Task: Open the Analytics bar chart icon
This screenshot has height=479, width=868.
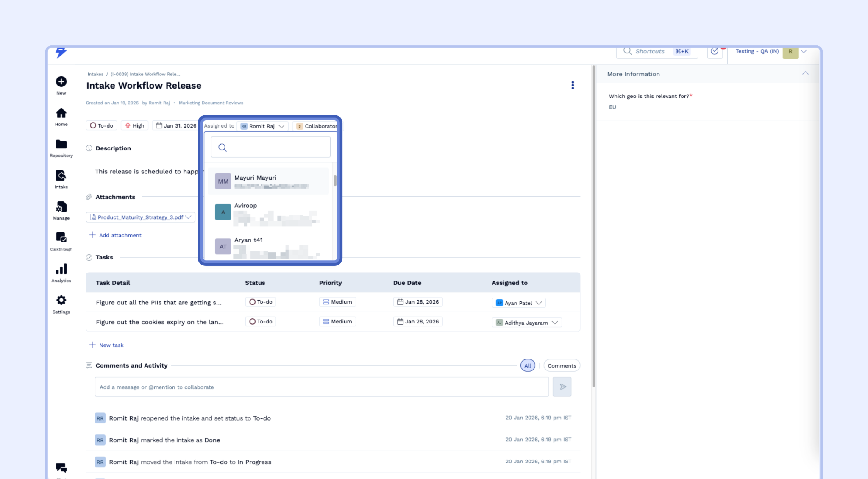Action: click(x=61, y=269)
